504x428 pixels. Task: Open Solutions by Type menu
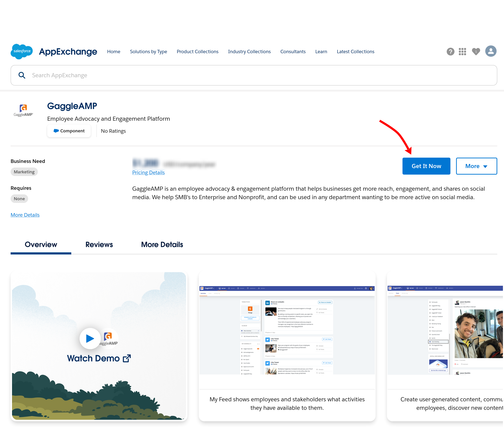point(148,52)
